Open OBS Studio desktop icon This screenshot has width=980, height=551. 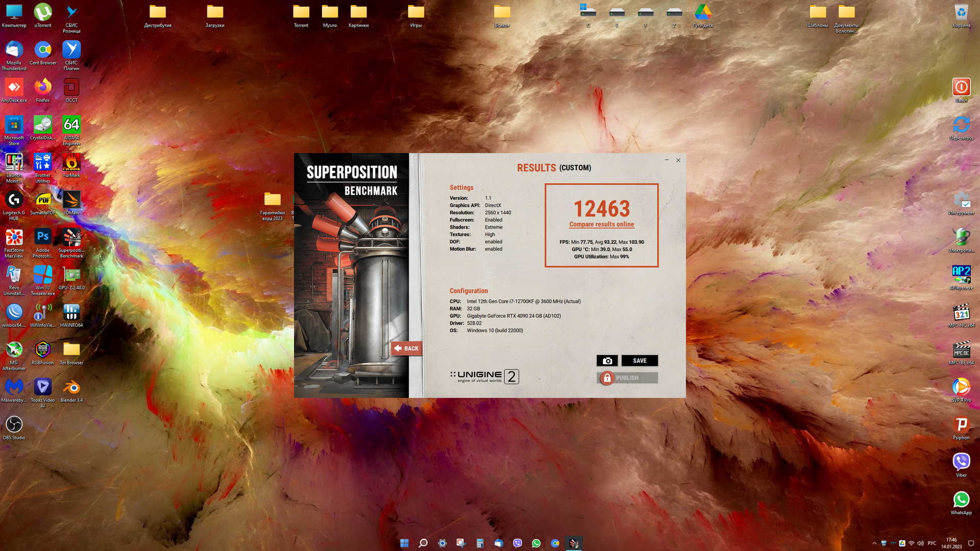14,425
